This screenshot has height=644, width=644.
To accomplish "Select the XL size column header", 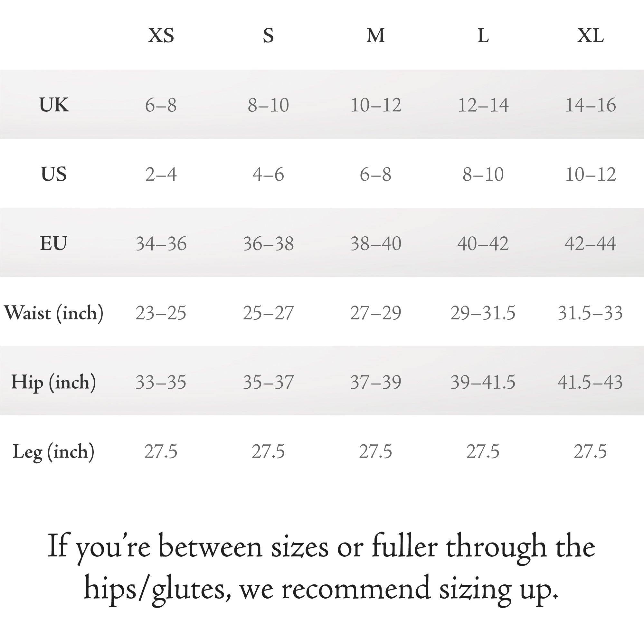I will point(590,35).
